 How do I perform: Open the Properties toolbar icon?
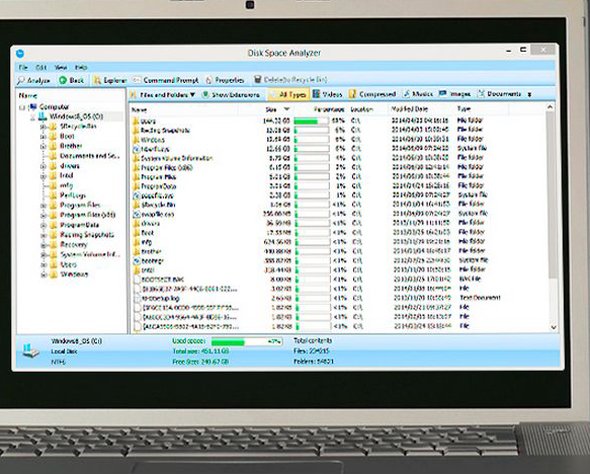pos(209,80)
